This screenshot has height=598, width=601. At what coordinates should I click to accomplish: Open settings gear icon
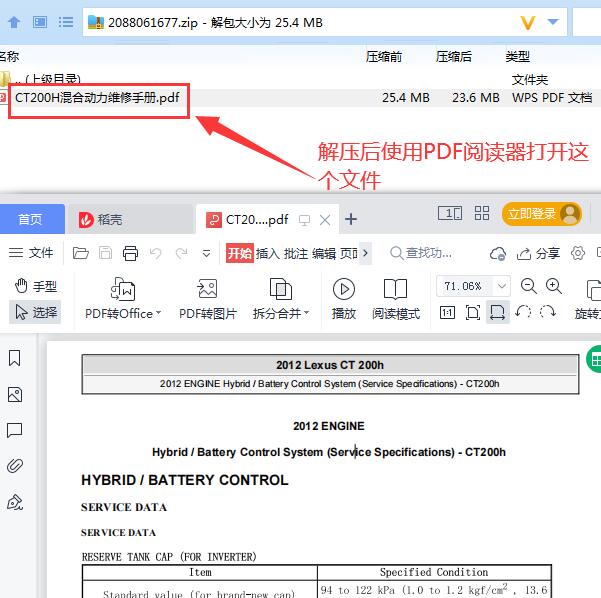click(x=578, y=253)
